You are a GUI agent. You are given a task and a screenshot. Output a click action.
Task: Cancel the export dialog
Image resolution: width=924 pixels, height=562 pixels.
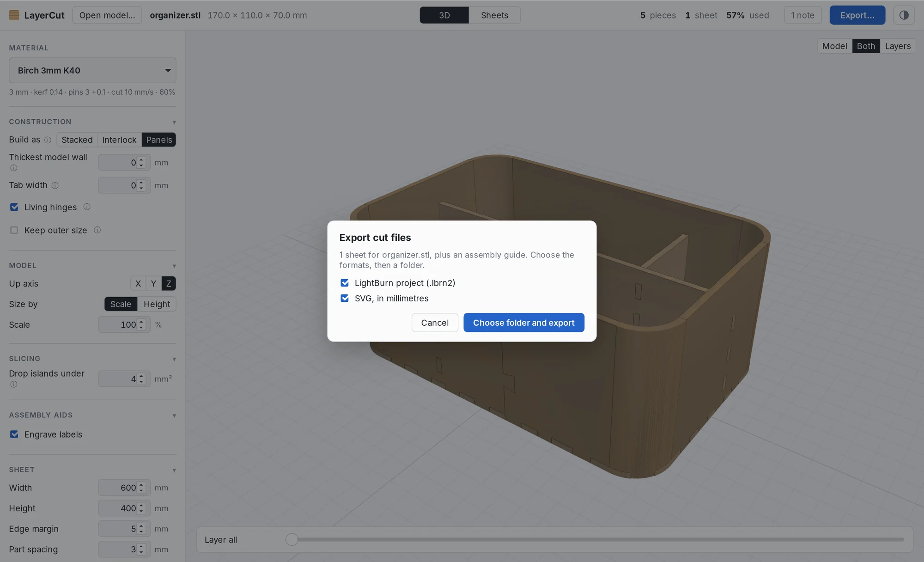435,323
